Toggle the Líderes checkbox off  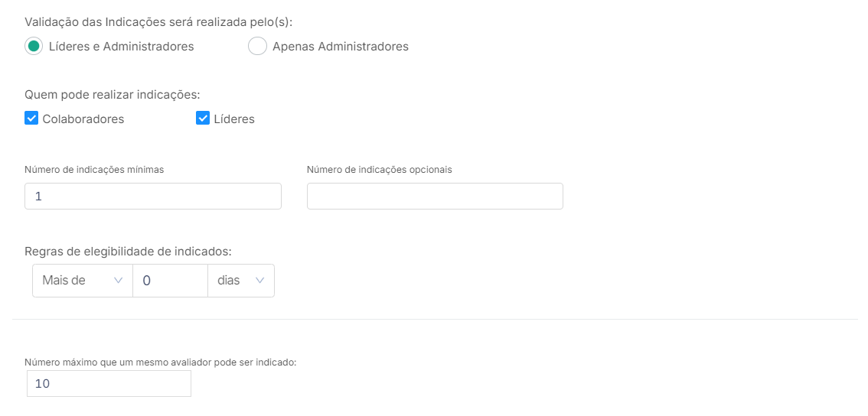(x=203, y=119)
